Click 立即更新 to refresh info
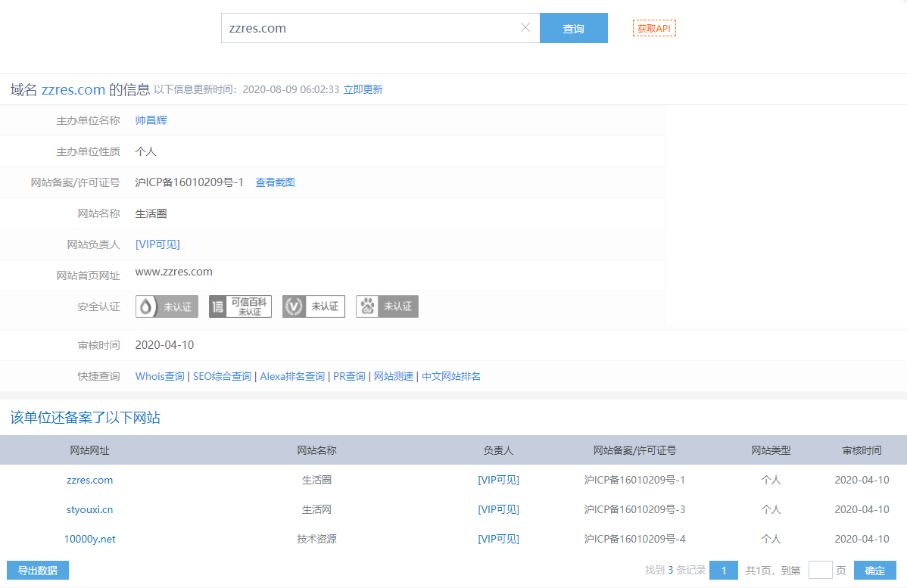The image size is (907, 588). pyautogui.click(x=363, y=89)
